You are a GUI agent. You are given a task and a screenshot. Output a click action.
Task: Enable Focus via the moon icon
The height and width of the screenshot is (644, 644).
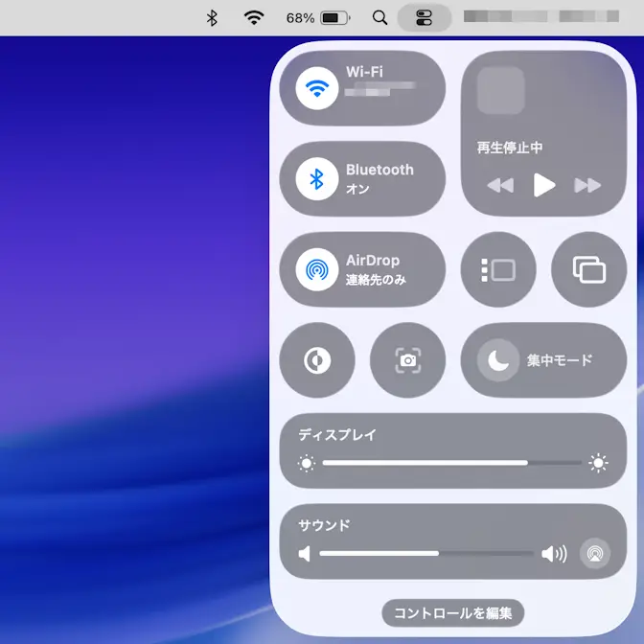[x=496, y=360]
